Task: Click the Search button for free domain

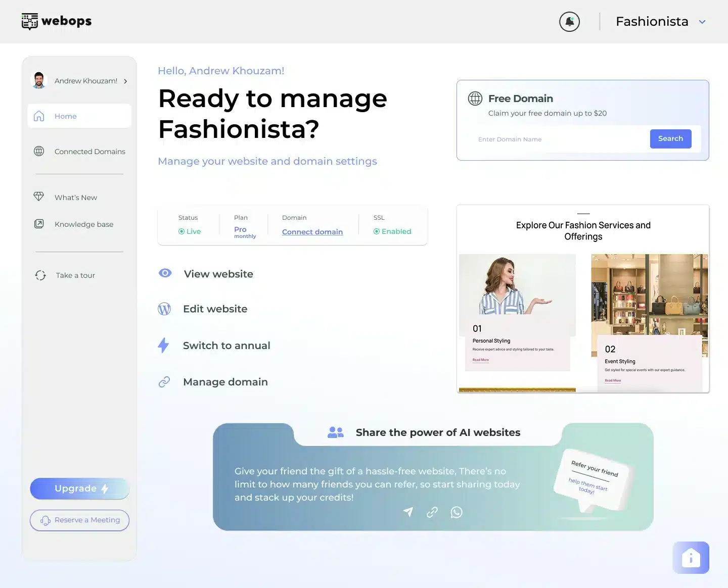Action: pos(670,139)
